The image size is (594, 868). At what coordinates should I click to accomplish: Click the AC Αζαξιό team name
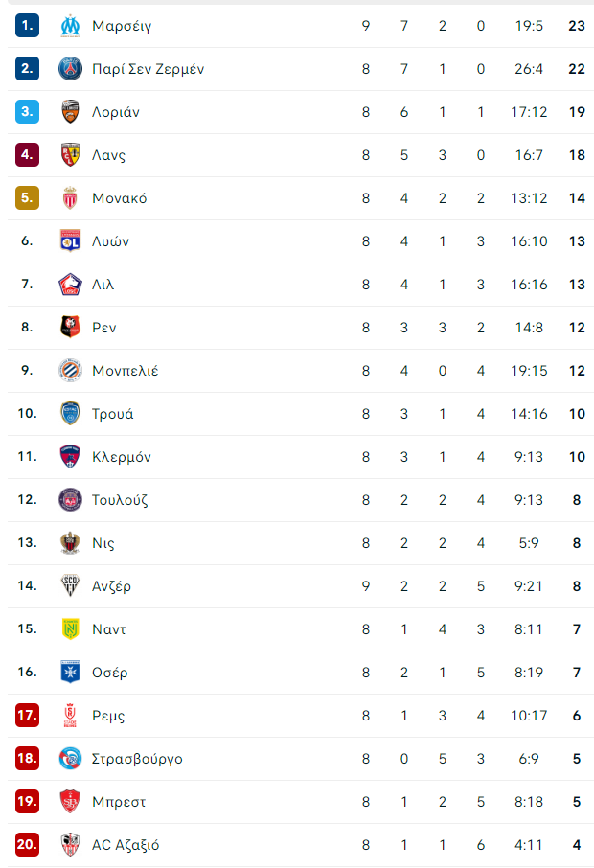pyautogui.click(x=126, y=844)
